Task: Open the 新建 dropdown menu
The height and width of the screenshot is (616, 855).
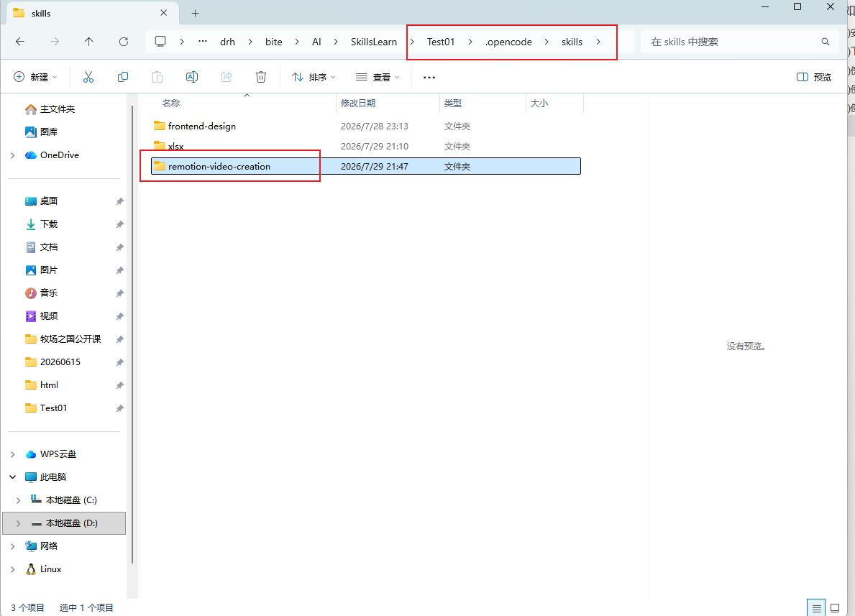Action: click(35, 77)
